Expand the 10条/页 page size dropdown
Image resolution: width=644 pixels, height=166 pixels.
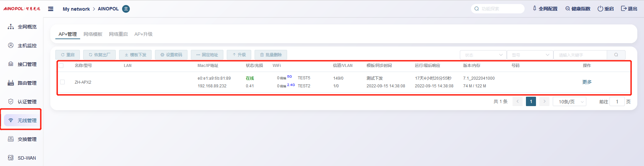click(569, 102)
